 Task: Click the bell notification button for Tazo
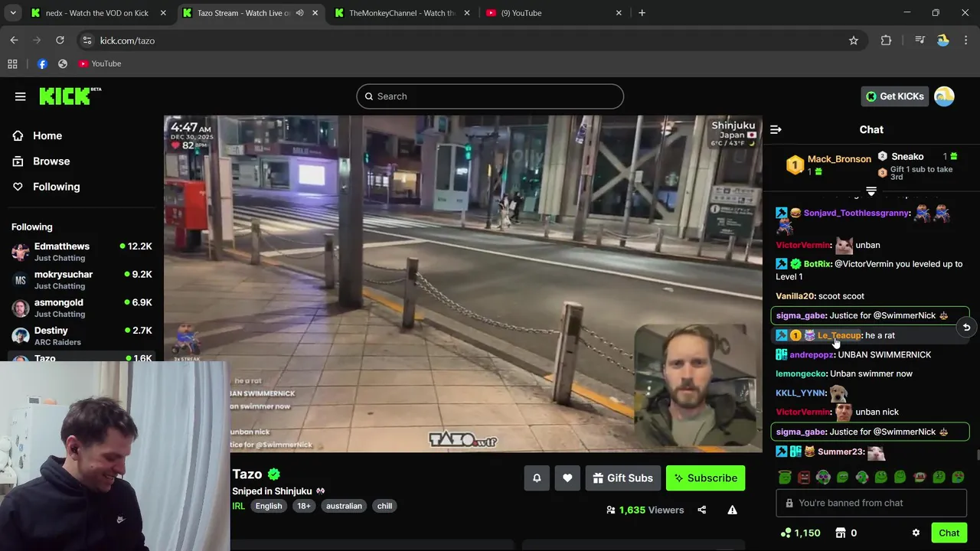[537, 478]
